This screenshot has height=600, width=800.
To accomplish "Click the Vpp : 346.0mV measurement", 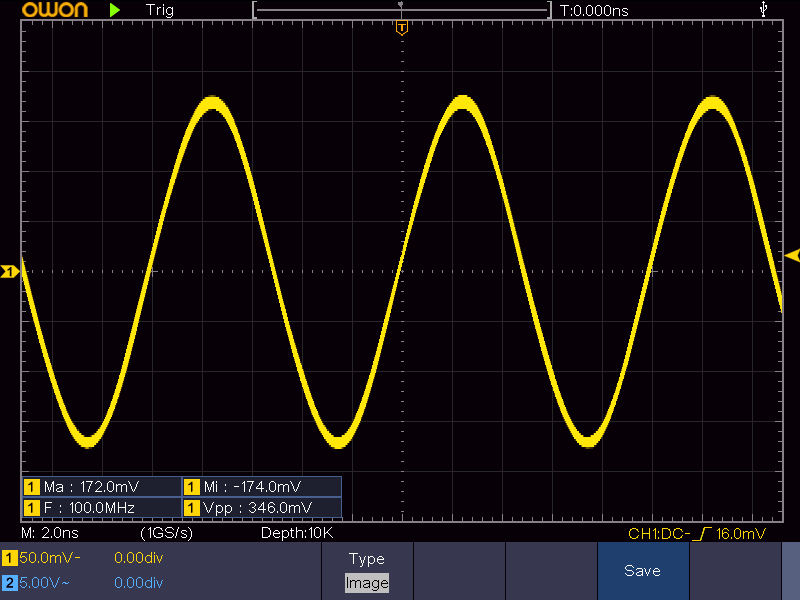I will pos(262,508).
